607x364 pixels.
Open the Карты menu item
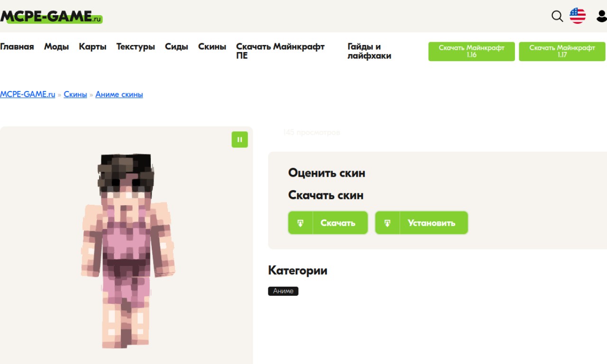92,46
